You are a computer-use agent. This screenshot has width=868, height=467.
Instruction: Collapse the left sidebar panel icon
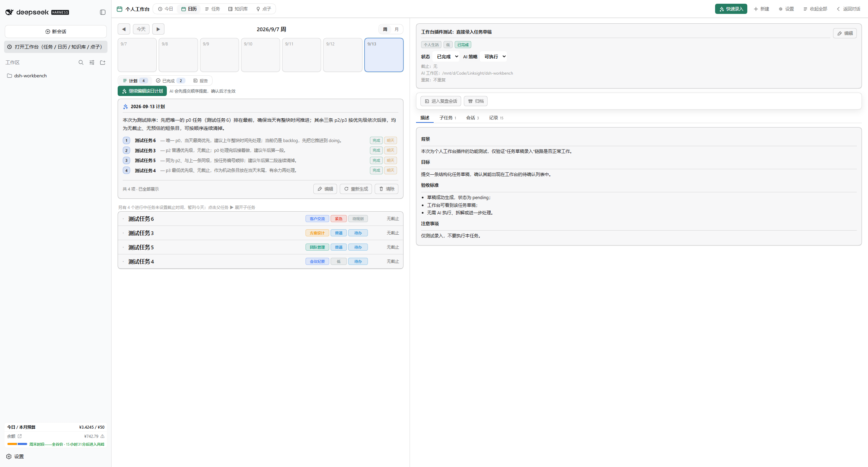click(x=103, y=12)
